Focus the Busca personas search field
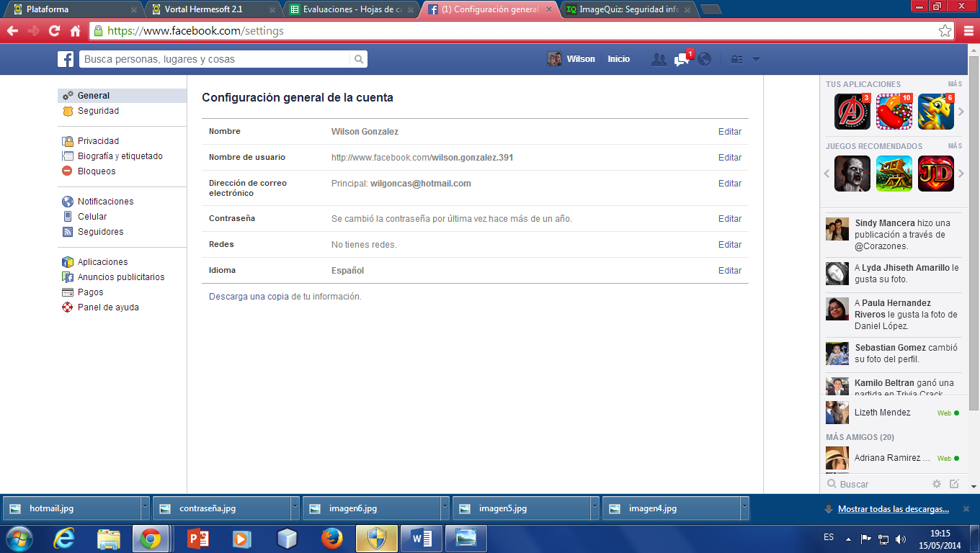Image resolution: width=980 pixels, height=553 pixels. tap(215, 59)
